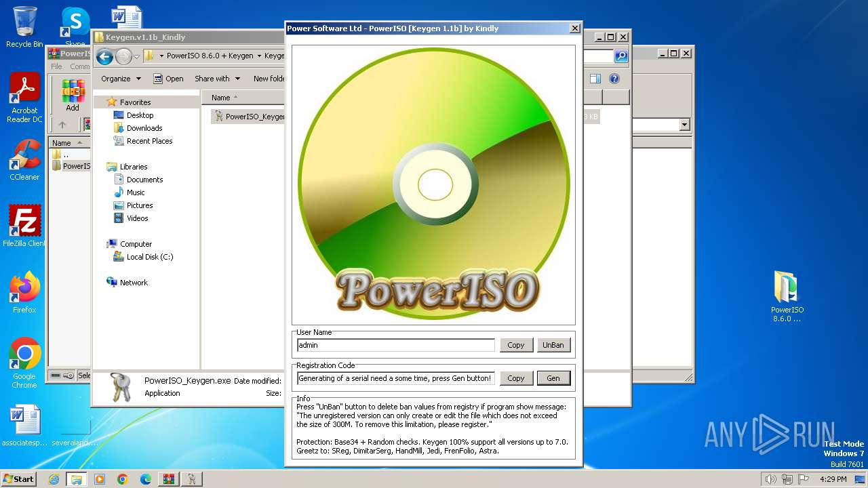Open the Pictures library
This screenshot has width=868, height=488.
point(140,205)
